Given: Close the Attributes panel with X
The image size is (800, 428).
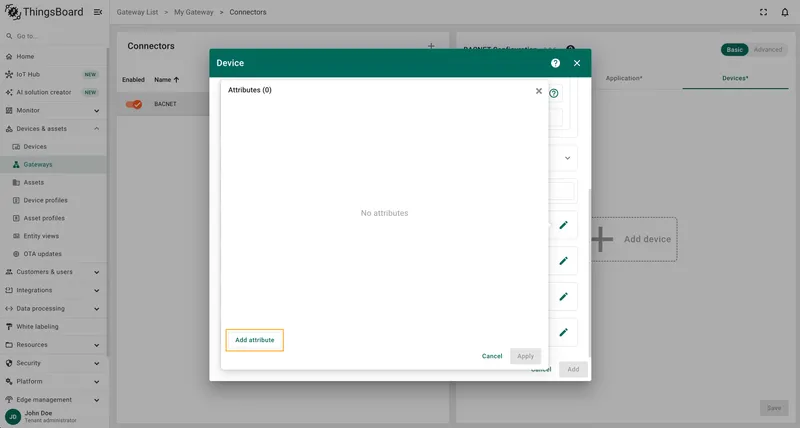Looking at the screenshot, I should tap(538, 91).
